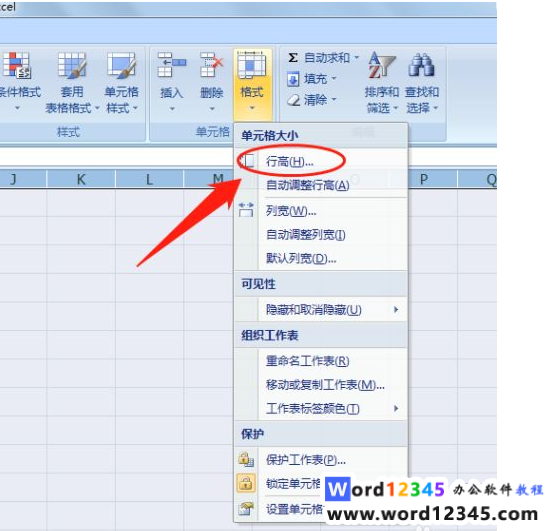
Task: Open the 筛选 sort and filter dropdown arrow
Action: (x=396, y=108)
